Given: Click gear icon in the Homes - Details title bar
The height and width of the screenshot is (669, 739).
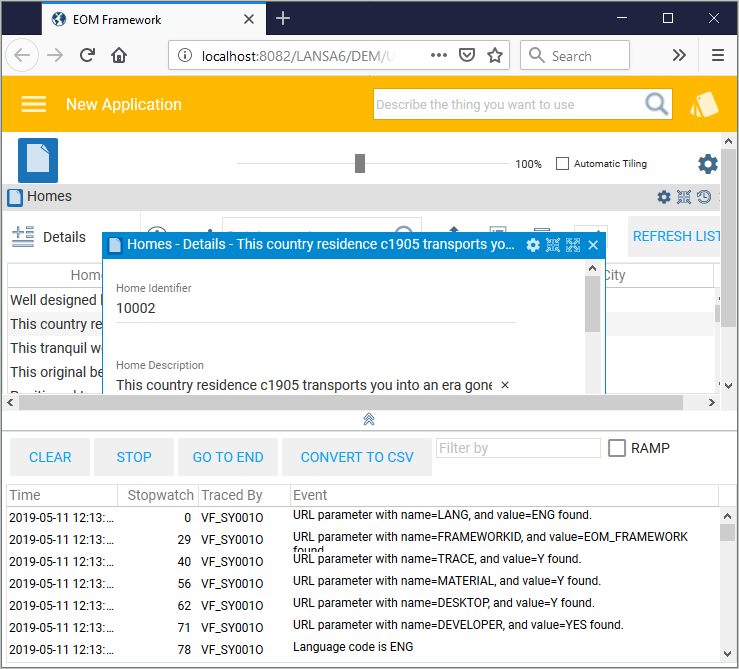Looking at the screenshot, I should coord(533,245).
